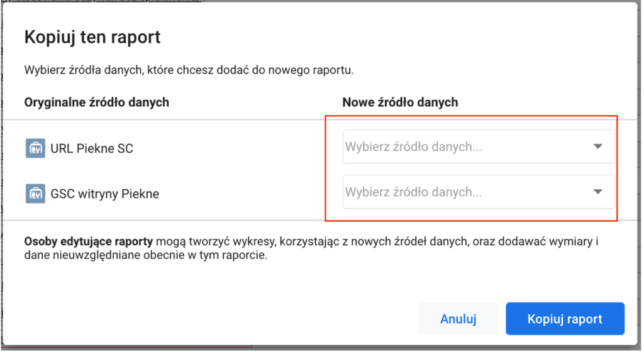644x352 pixels.
Task: Expand dropdown arrow for GSC witryny Piekne row
Action: coord(597,192)
